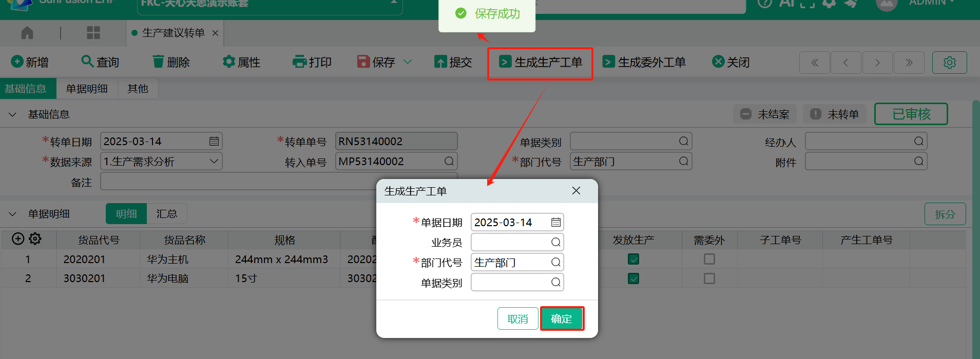980x359 pixels.
Task: Confirm dialog with 确定 button
Action: point(562,319)
